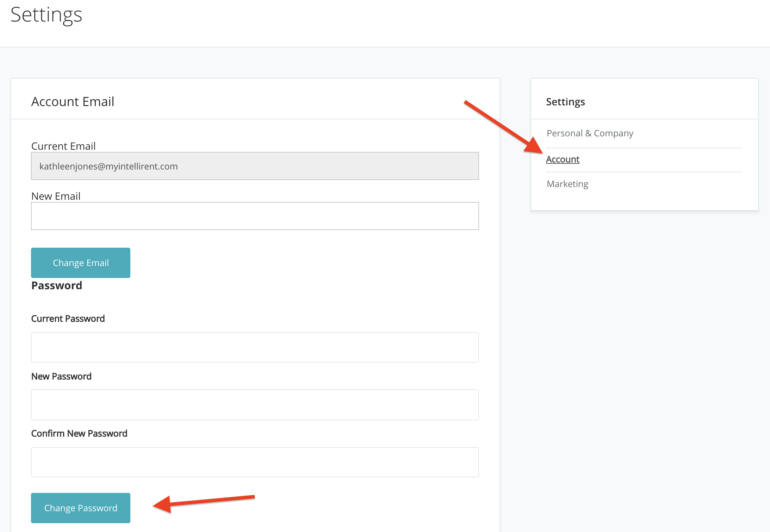Click the New Password label text
Screen dimensions: 770x532
click(x=61, y=376)
